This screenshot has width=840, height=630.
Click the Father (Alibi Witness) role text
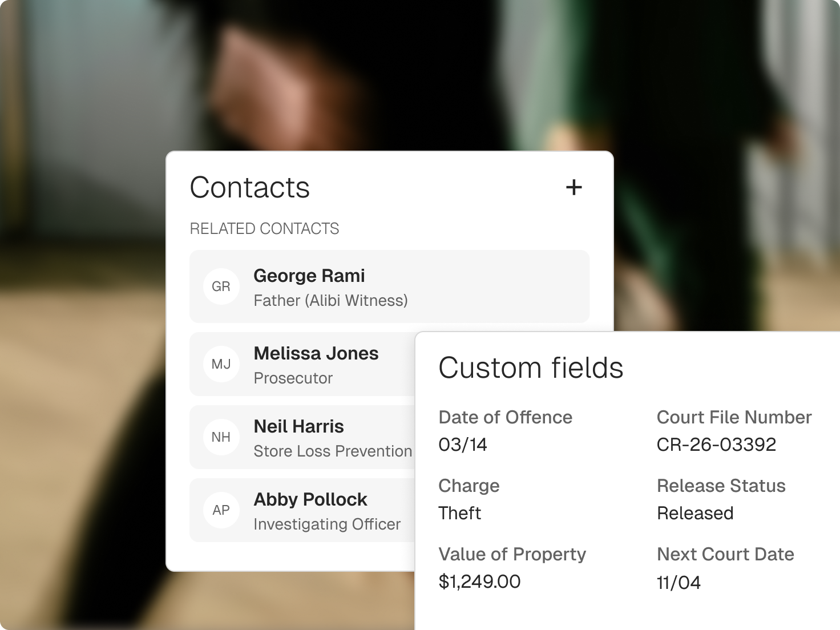click(331, 301)
